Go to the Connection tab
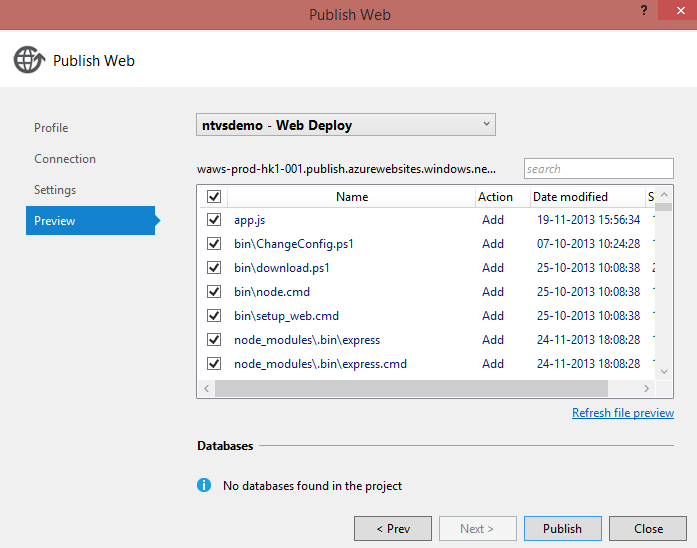This screenshot has width=697, height=548. [65, 159]
